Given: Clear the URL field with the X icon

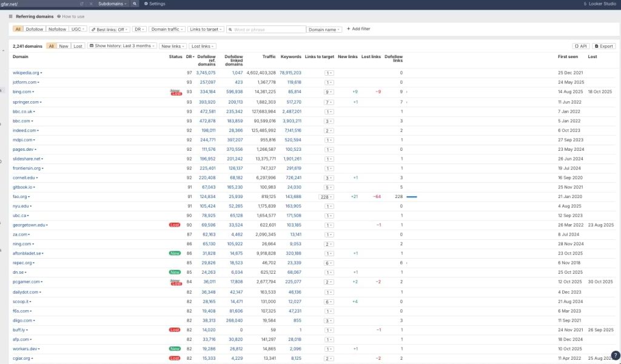Looking at the screenshot, I should (x=91, y=4).
